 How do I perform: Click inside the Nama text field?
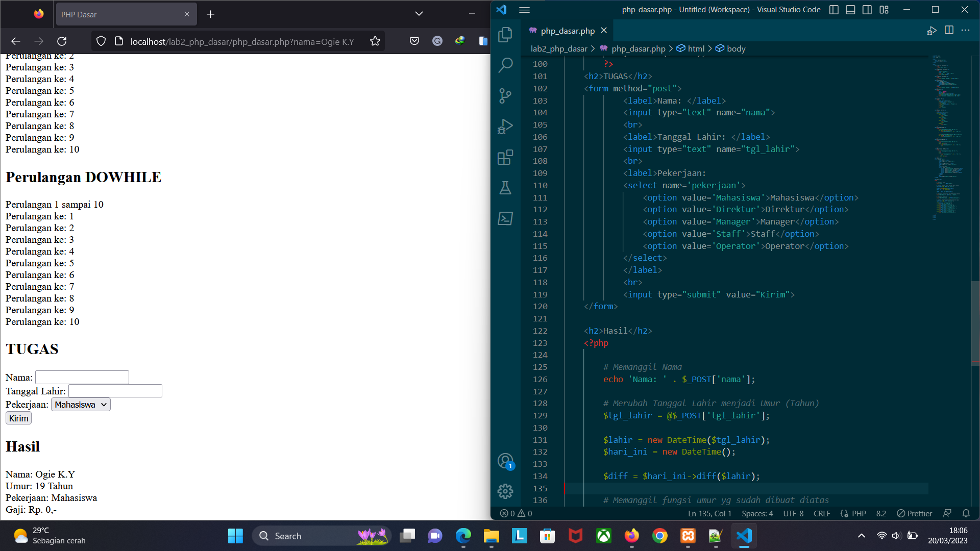pyautogui.click(x=82, y=377)
